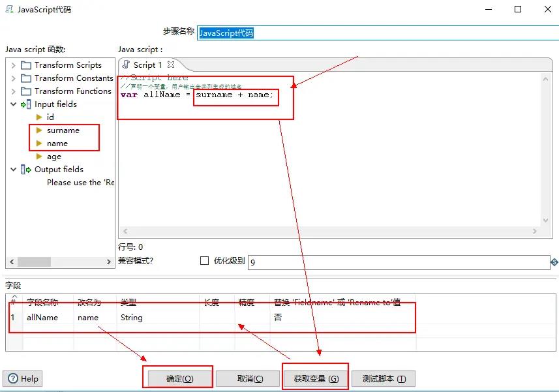Click the Transform Scripts folder icon
The height and width of the screenshot is (392, 559).
[26, 65]
